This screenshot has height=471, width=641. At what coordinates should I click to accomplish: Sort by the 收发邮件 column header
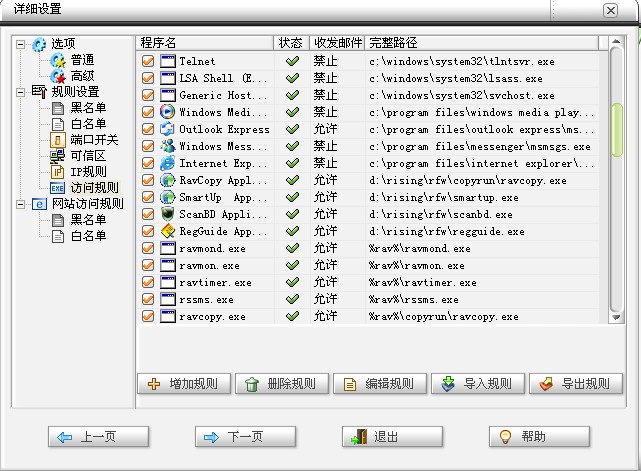[337, 43]
